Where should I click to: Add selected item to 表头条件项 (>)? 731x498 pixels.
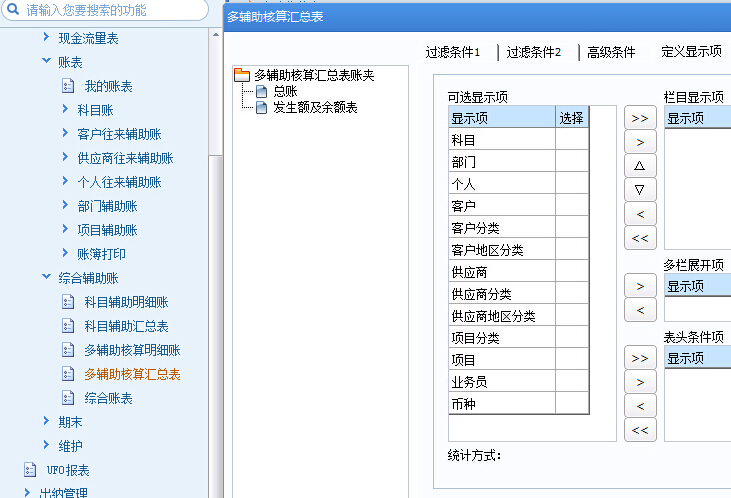click(640, 382)
